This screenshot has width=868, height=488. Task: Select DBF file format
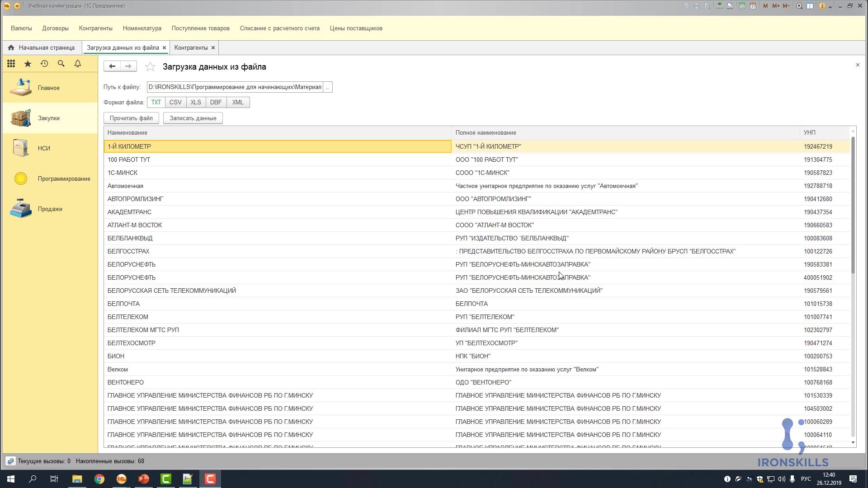click(x=216, y=102)
